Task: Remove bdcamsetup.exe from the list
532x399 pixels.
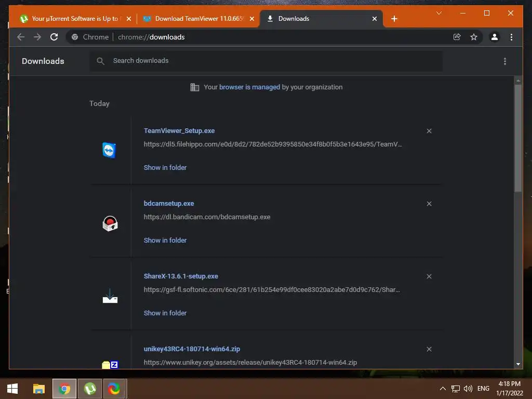Action: tap(429, 204)
